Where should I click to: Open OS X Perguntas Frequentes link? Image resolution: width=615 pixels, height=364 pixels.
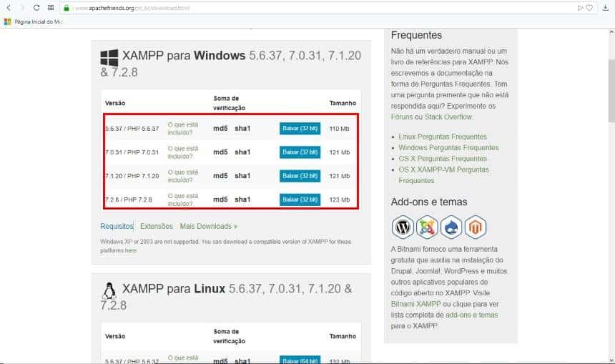[443, 159]
